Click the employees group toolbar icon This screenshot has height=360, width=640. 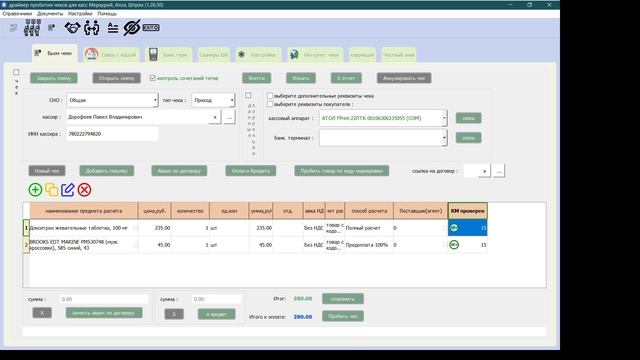32,28
